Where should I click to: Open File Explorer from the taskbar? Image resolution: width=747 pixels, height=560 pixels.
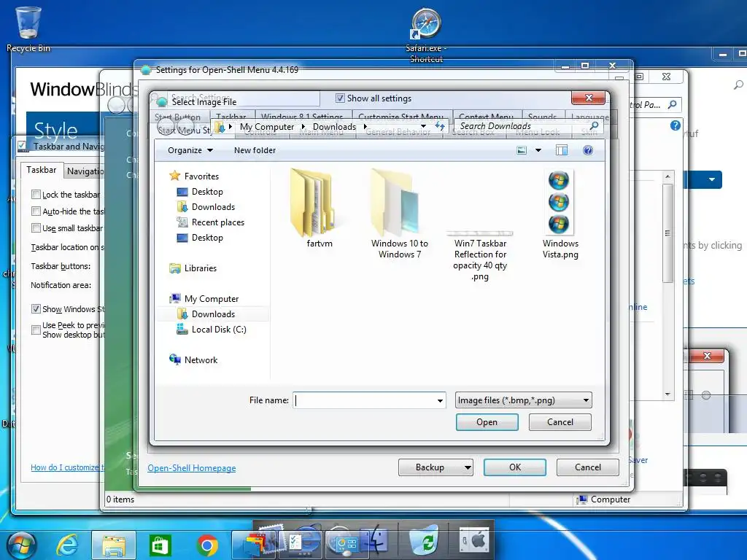[113, 545]
